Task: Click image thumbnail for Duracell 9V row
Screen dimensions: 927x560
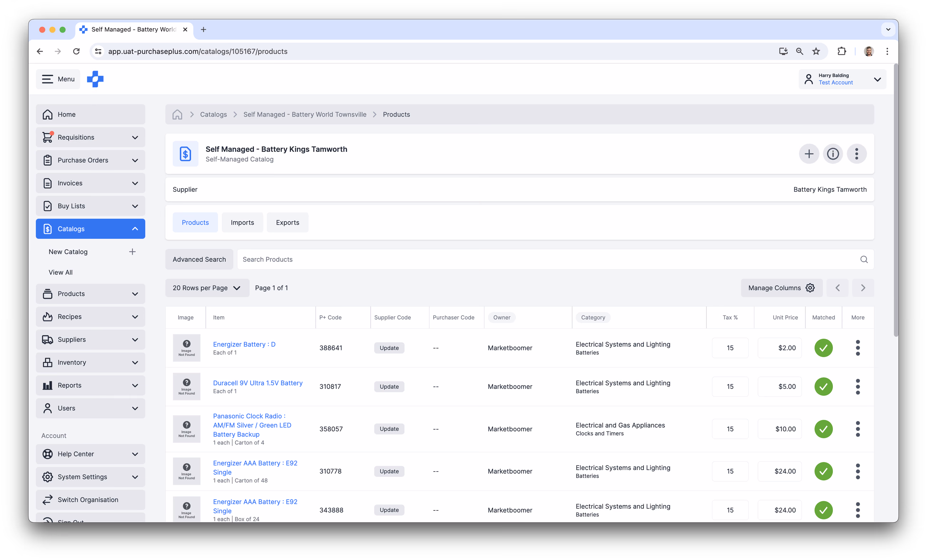Action: click(186, 387)
